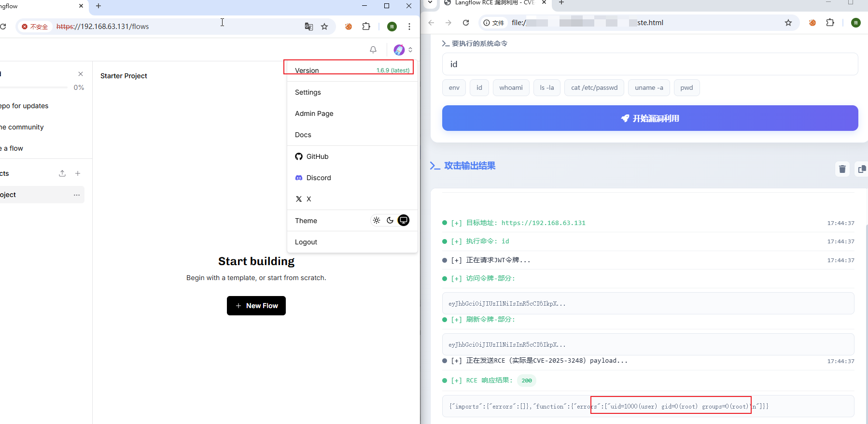Open the extensions puzzle icon in left browser
This screenshot has height=424, width=868.
click(x=366, y=27)
